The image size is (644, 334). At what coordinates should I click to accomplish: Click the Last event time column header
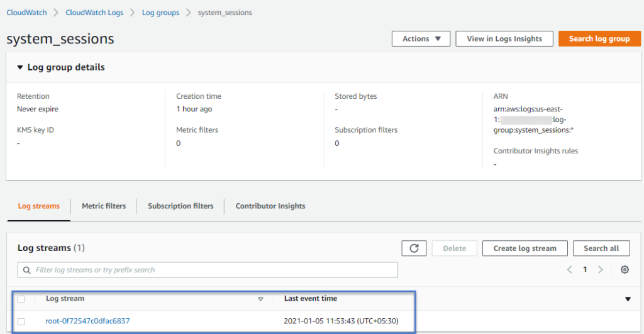coord(311,299)
